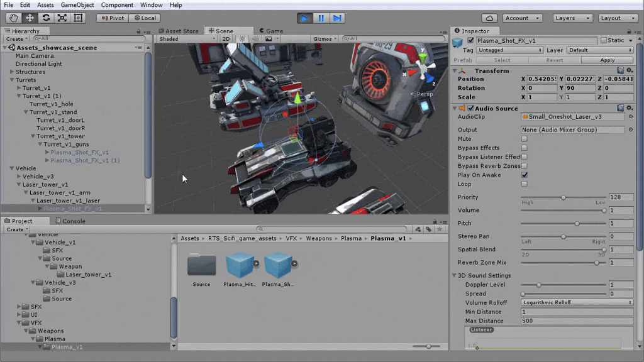The image size is (644, 362).
Task: Select the Scale tool in toolbar
Action: pos(62,18)
